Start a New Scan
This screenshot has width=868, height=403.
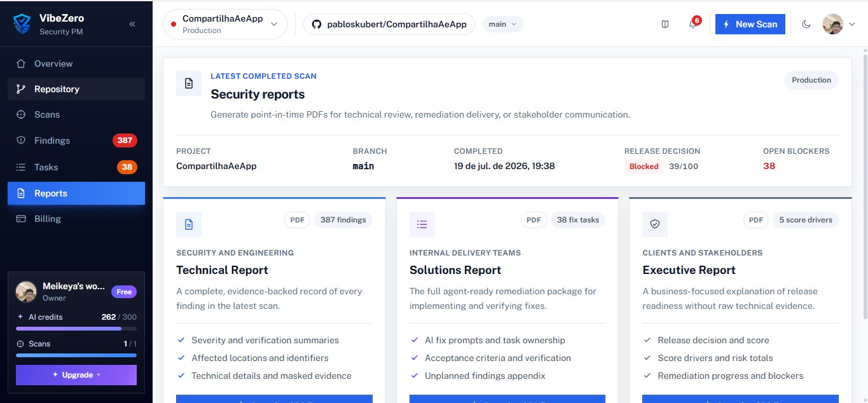750,24
